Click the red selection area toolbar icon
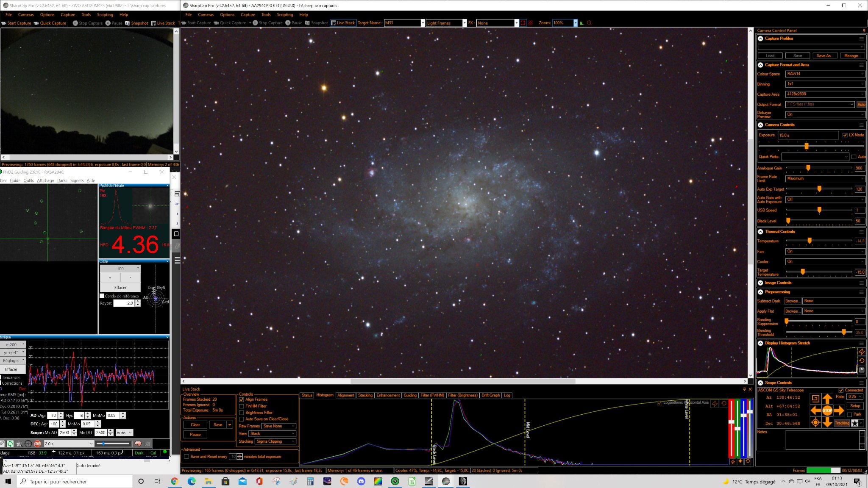Screen dimensions: 868x488 coord(523,23)
